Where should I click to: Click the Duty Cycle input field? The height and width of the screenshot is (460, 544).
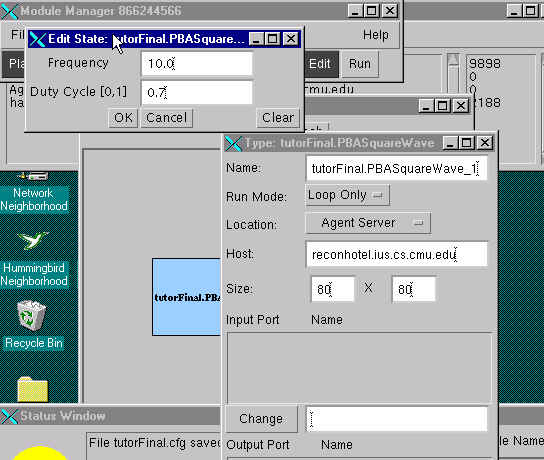tap(197, 92)
